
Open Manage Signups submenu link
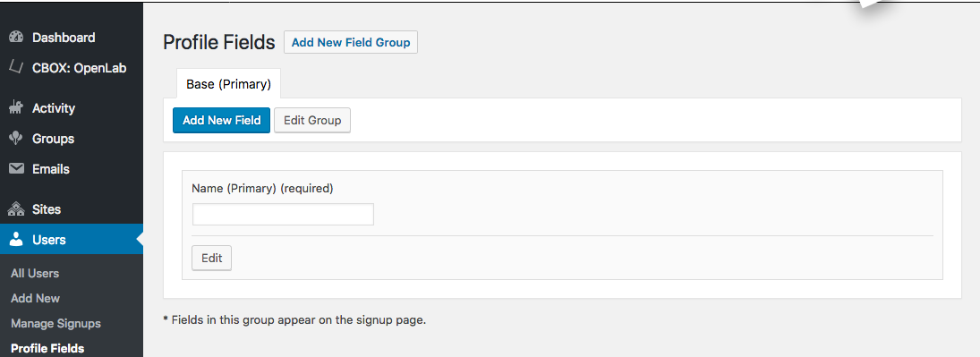[x=55, y=323]
